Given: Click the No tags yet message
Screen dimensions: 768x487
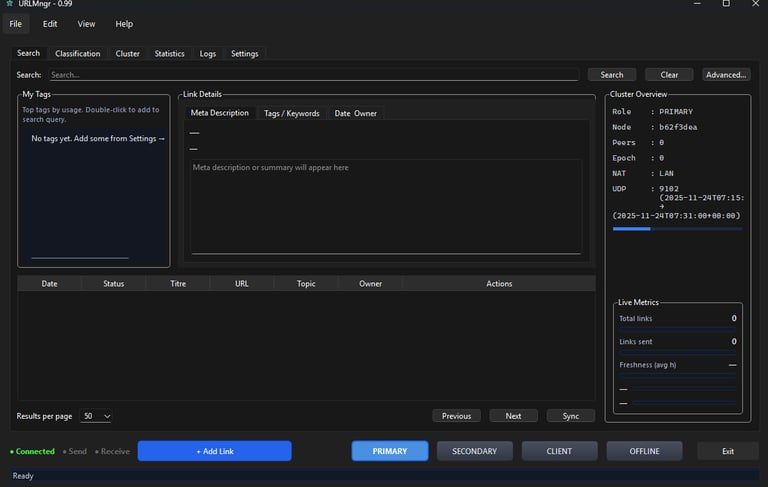Looking at the screenshot, I should pos(98,139).
